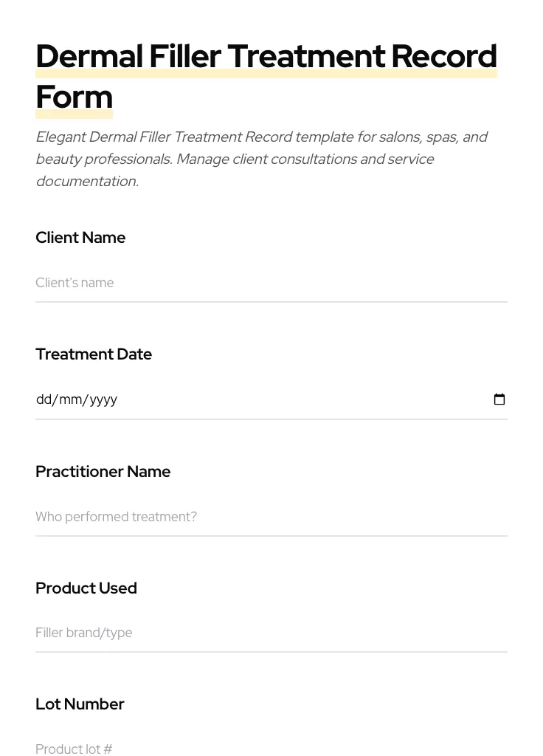Click the Practitioner Name input field
Screen dimensions: 543x756
(271, 517)
